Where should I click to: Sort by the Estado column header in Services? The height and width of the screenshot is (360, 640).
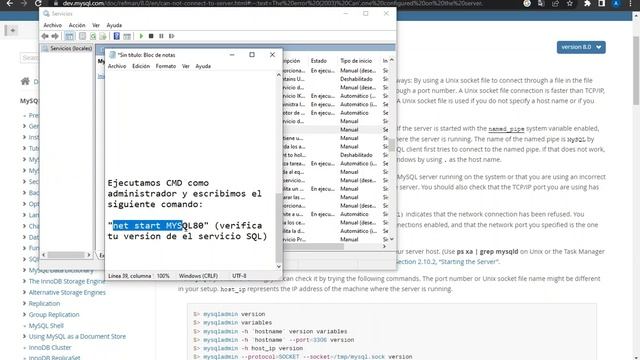point(319,60)
